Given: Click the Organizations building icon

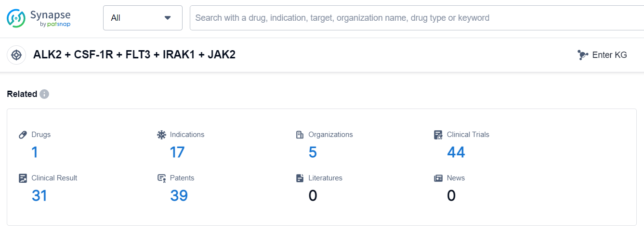Looking at the screenshot, I should point(300,135).
